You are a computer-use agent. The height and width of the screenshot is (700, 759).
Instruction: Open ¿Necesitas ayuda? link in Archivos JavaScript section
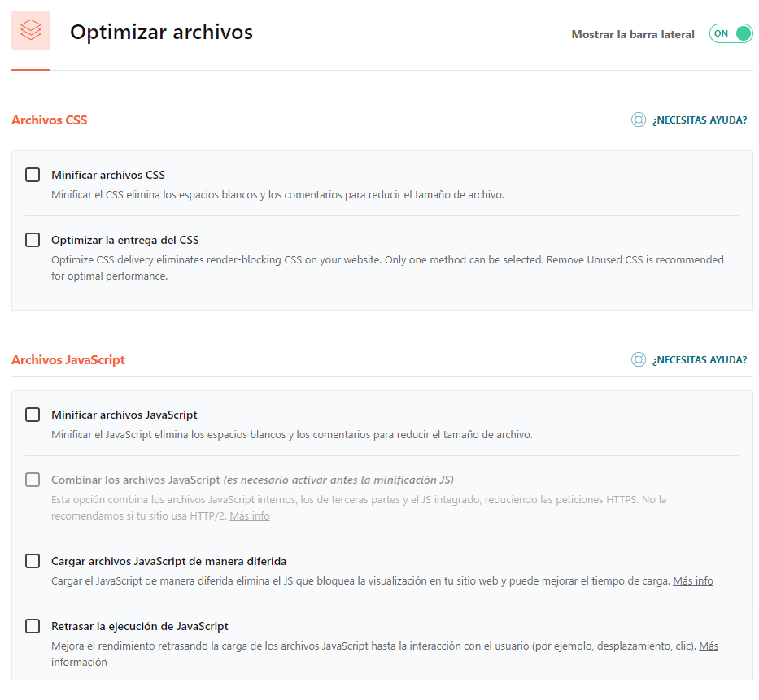coord(700,360)
